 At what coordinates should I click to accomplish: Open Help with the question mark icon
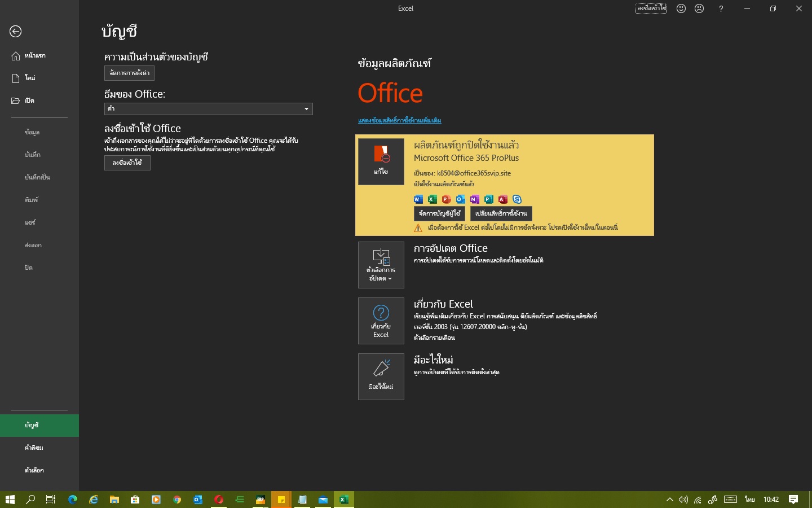pos(721,8)
